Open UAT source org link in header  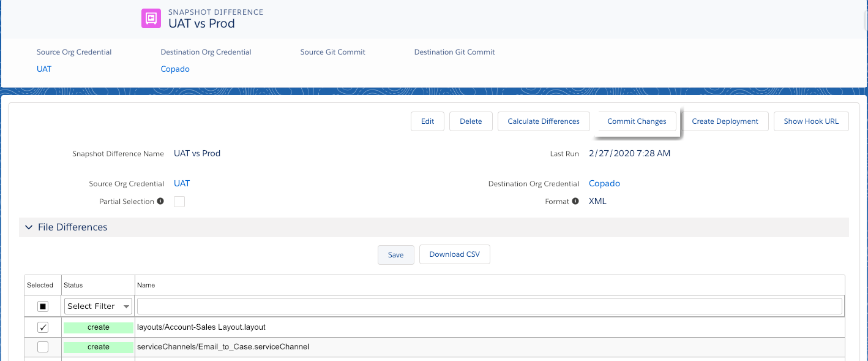click(x=44, y=69)
